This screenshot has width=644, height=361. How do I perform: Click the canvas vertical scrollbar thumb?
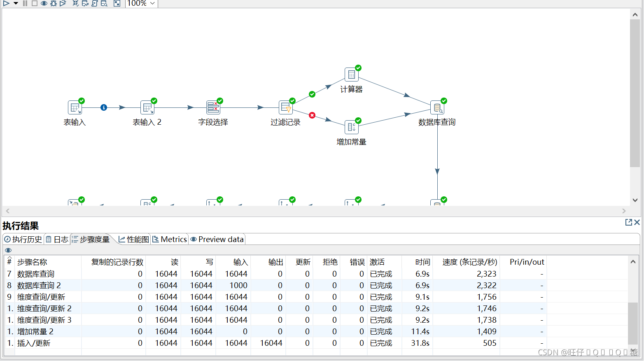635,93
